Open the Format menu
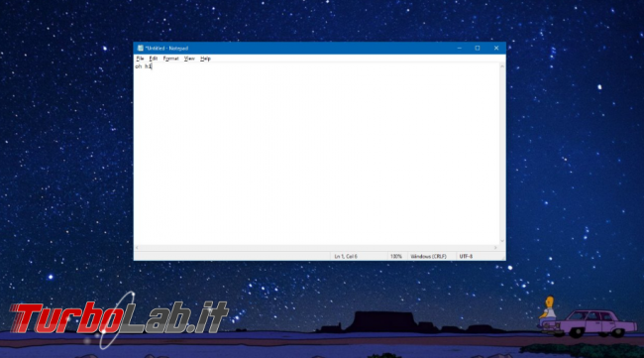Viewport: 644px width, 358px height. (x=170, y=59)
